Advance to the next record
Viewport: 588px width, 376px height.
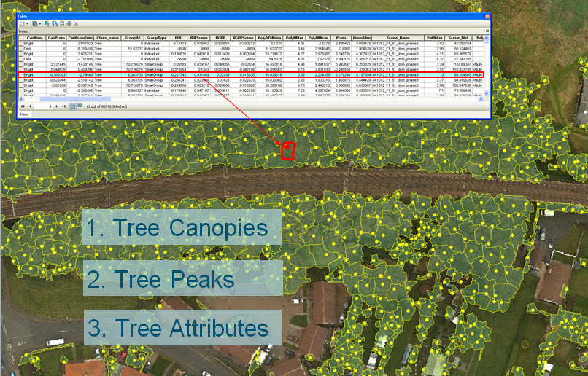(57, 106)
